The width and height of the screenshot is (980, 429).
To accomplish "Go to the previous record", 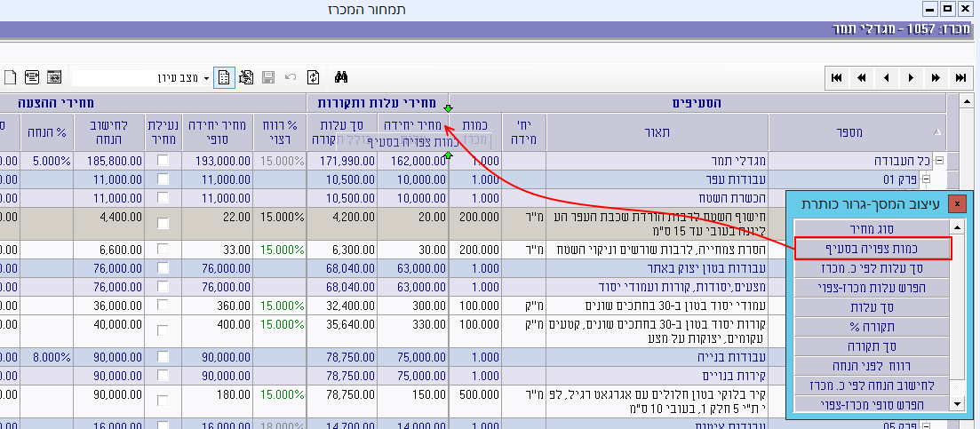I will coord(886,78).
